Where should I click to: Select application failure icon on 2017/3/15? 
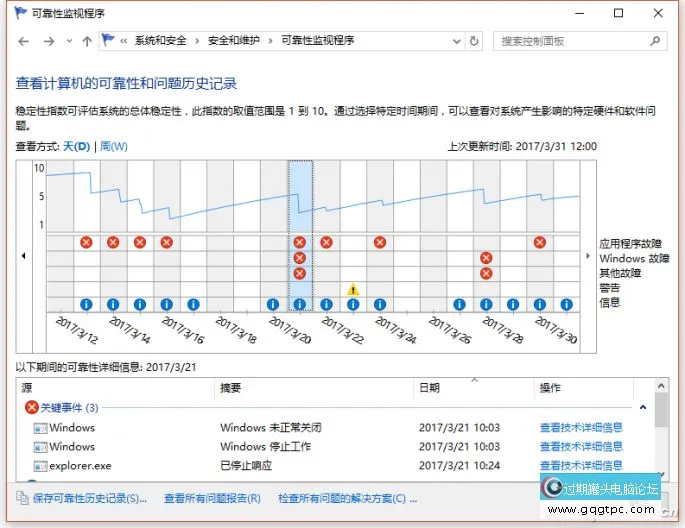140,242
